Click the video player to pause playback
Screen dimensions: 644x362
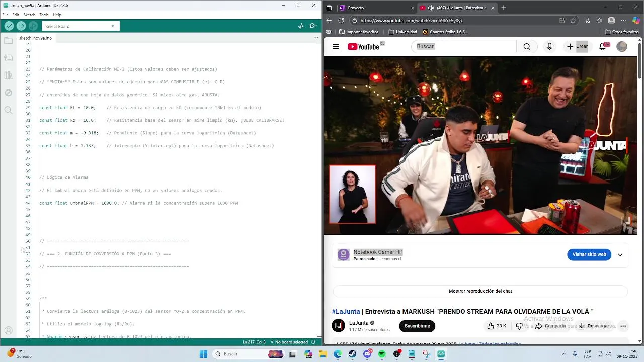pyautogui.click(x=480, y=145)
